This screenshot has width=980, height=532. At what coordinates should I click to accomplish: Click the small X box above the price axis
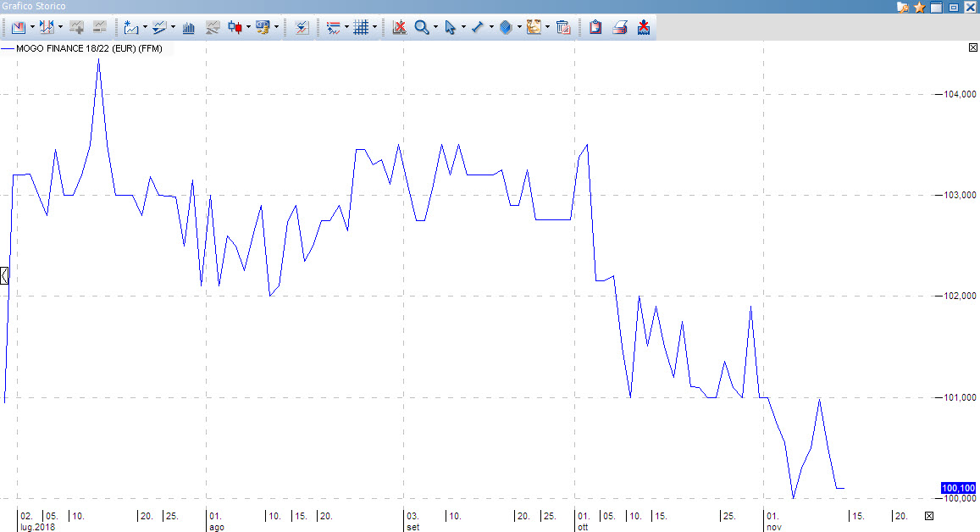pos(973,47)
